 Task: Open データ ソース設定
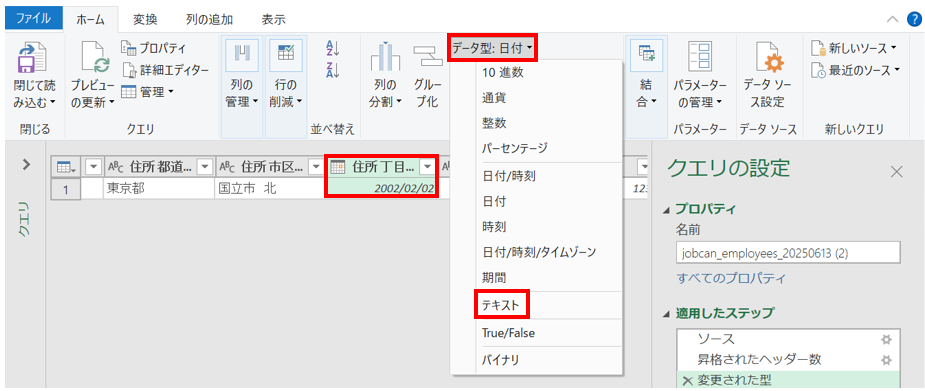pos(767,75)
